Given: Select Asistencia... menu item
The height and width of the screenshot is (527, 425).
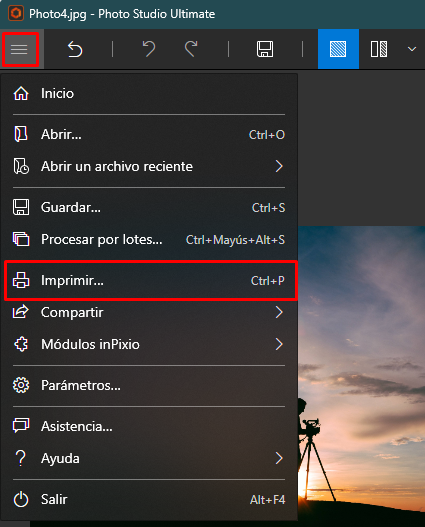Looking at the screenshot, I should click(x=149, y=426).
